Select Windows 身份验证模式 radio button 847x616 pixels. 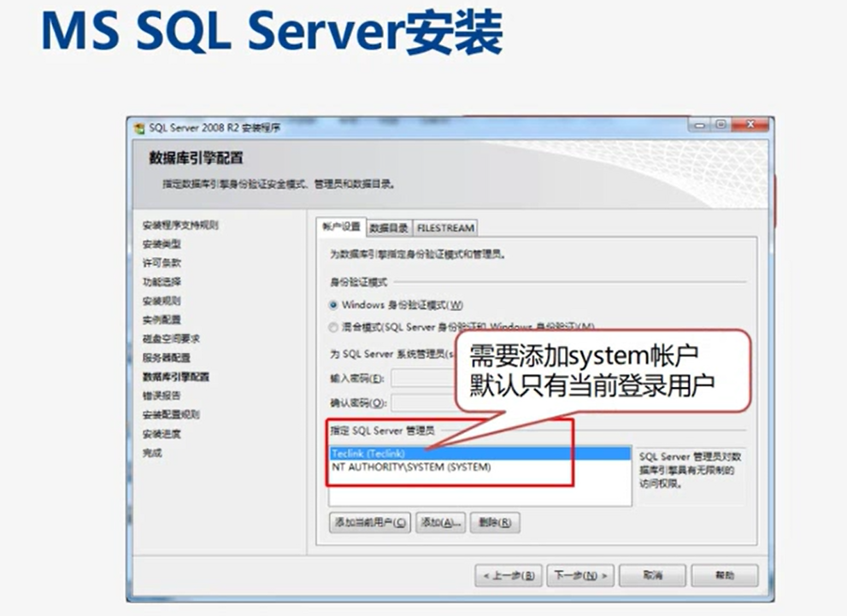pos(334,305)
